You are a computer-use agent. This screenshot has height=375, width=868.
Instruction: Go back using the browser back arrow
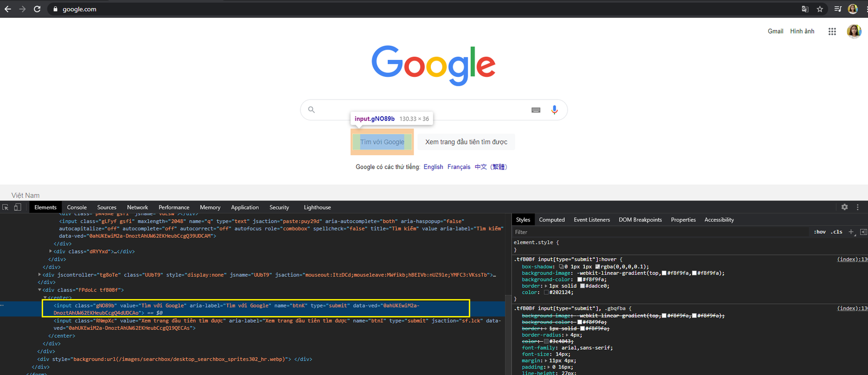coord(7,9)
